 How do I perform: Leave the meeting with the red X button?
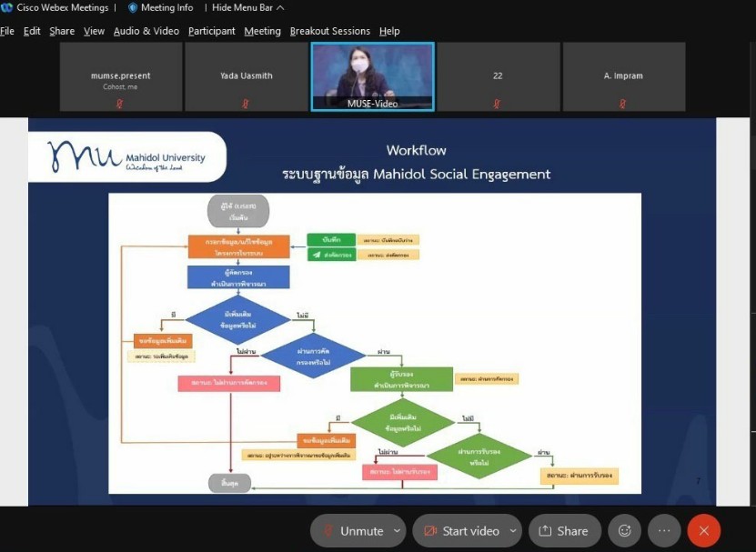point(704,531)
